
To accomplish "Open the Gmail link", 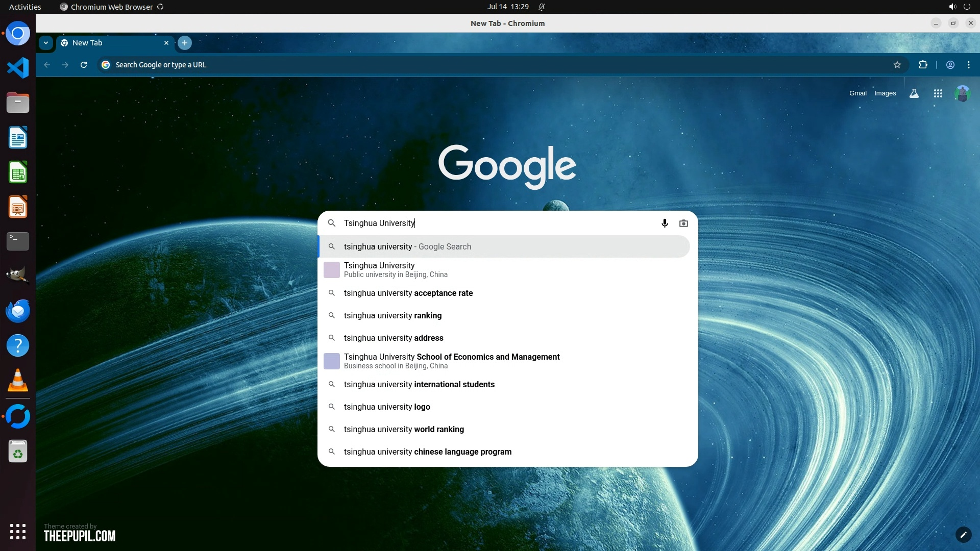I will tap(857, 93).
